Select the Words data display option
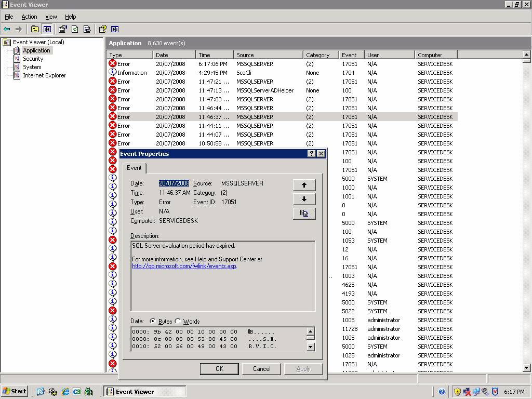532x399 pixels. click(178, 321)
